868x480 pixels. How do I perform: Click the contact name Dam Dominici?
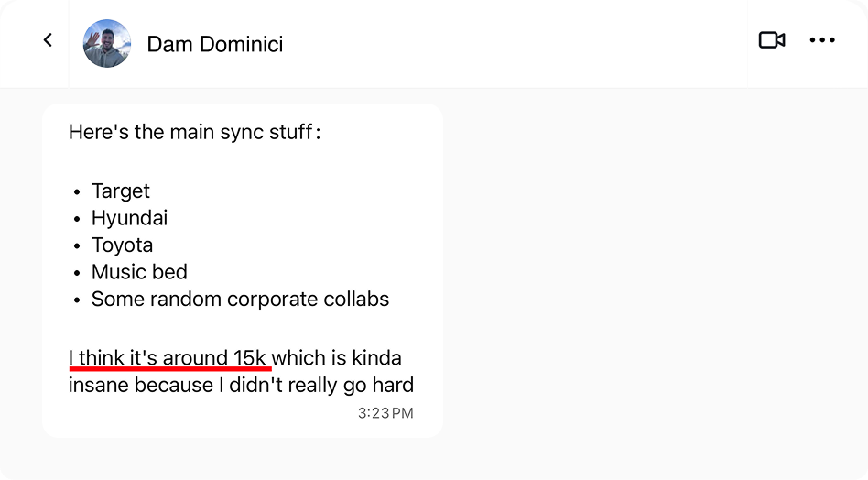pyautogui.click(x=214, y=44)
